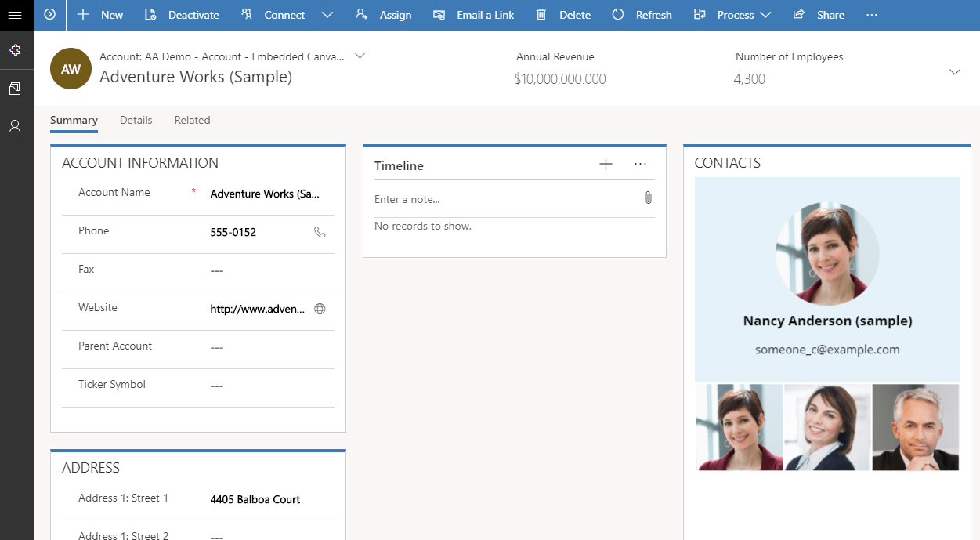The image size is (980, 540).
Task: Add a Timeline activity with the plus icon
Action: (606, 164)
